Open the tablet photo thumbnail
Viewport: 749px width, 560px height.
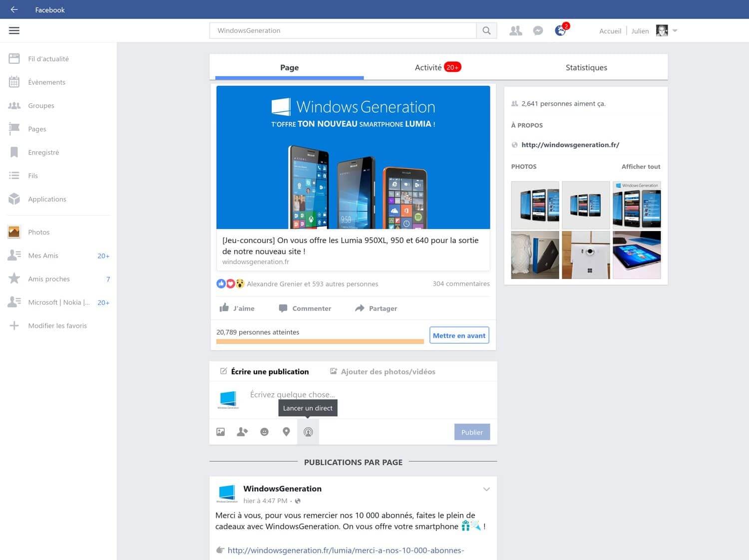637,255
